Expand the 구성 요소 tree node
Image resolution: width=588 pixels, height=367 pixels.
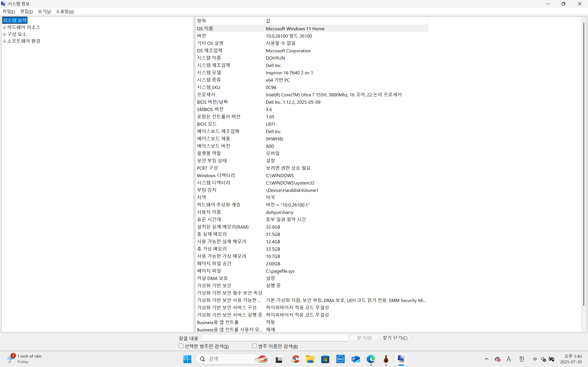[4, 34]
